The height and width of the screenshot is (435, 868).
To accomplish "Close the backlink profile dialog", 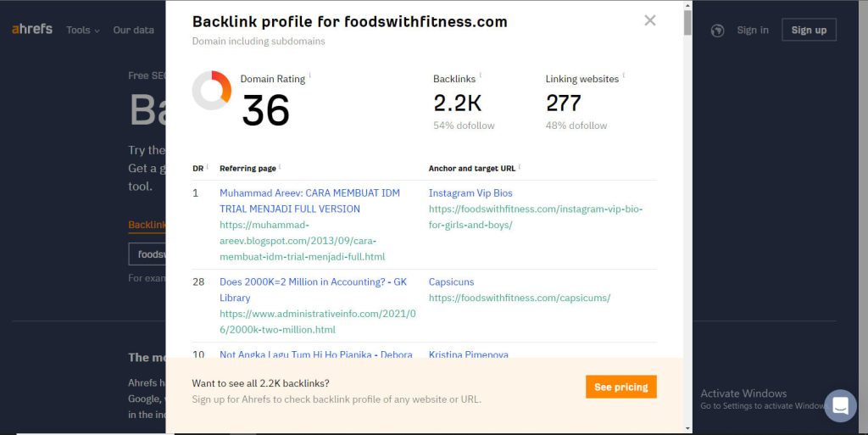I will 650,20.
